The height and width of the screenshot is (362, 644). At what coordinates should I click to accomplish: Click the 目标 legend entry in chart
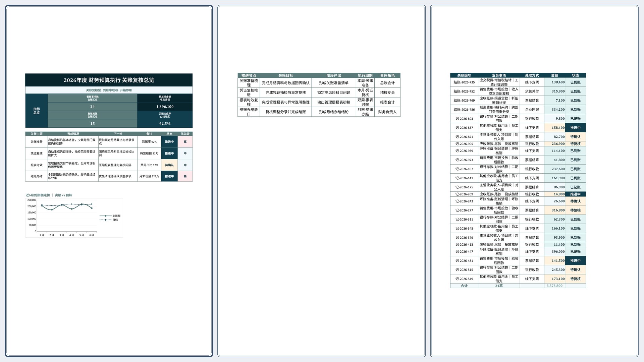(x=109, y=220)
